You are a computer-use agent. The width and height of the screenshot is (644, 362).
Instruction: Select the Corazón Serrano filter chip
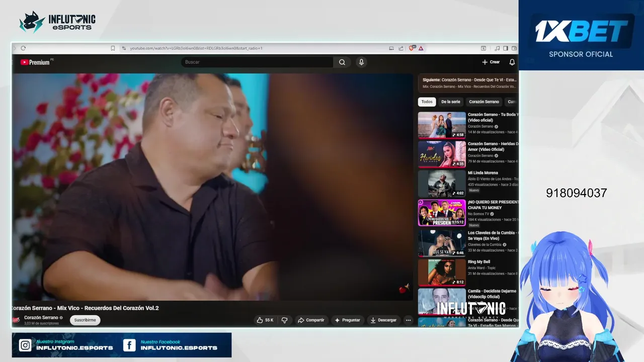(484, 102)
